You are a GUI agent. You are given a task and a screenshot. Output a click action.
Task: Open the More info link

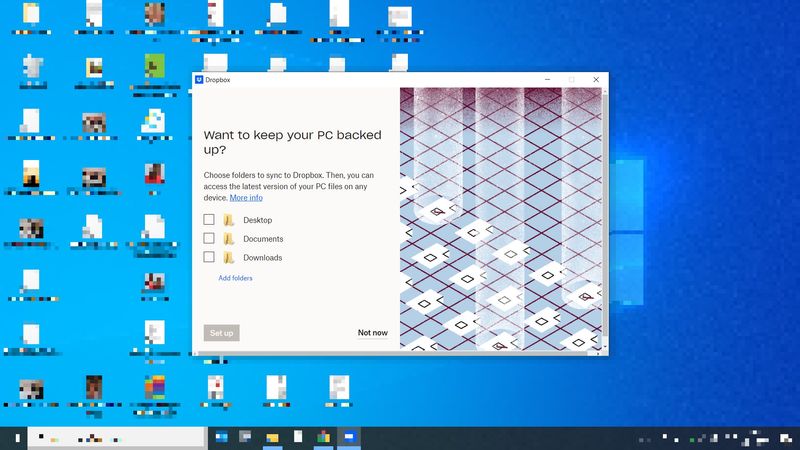(246, 197)
